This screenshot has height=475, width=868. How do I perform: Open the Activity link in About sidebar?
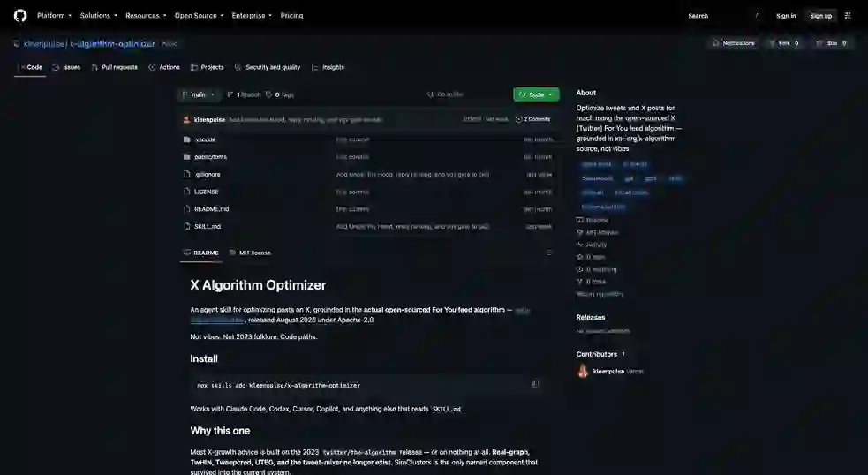592,245
